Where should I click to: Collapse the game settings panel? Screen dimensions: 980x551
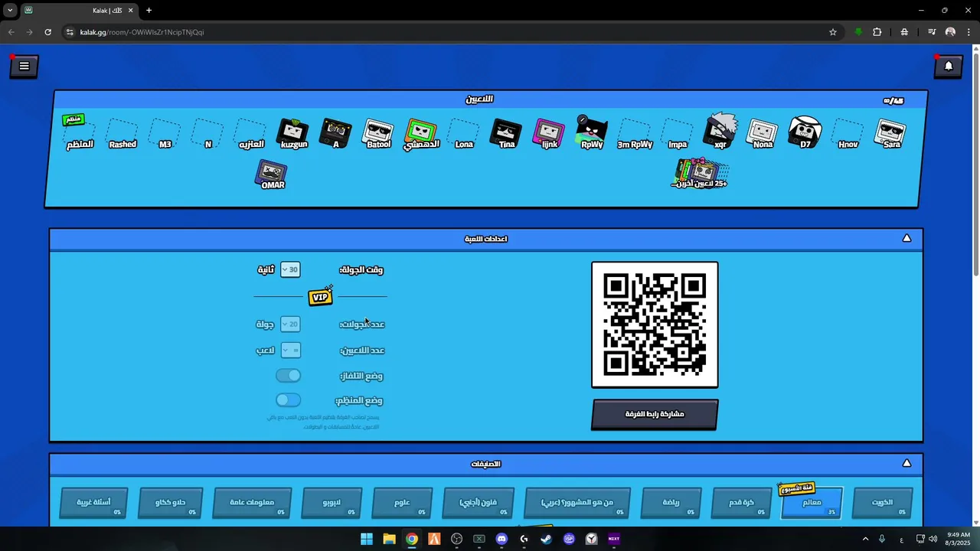906,239
